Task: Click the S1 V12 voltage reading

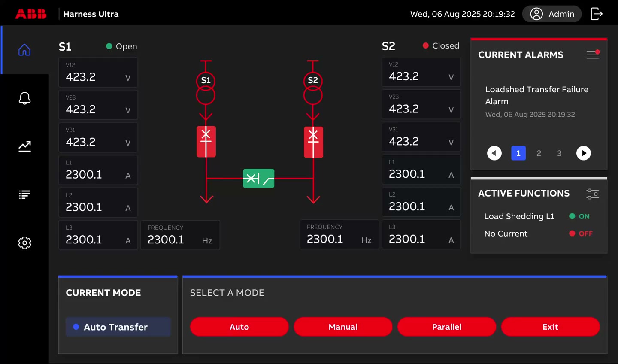Action: tap(98, 72)
